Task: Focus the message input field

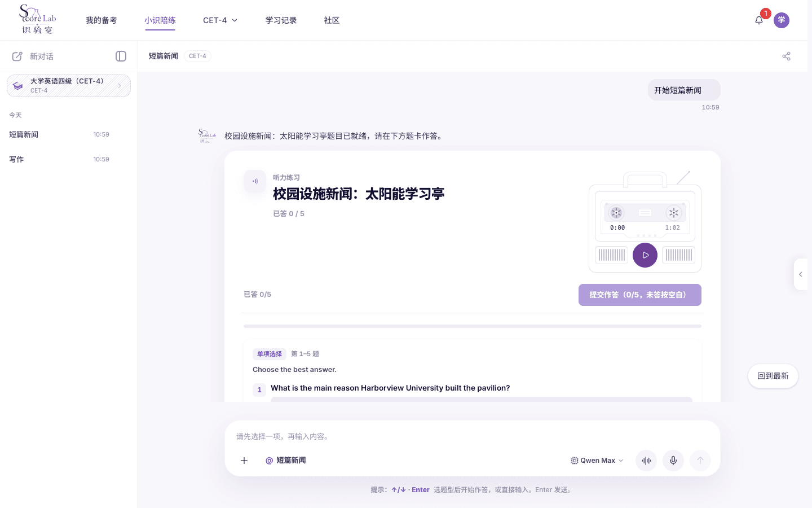Action: (x=473, y=436)
